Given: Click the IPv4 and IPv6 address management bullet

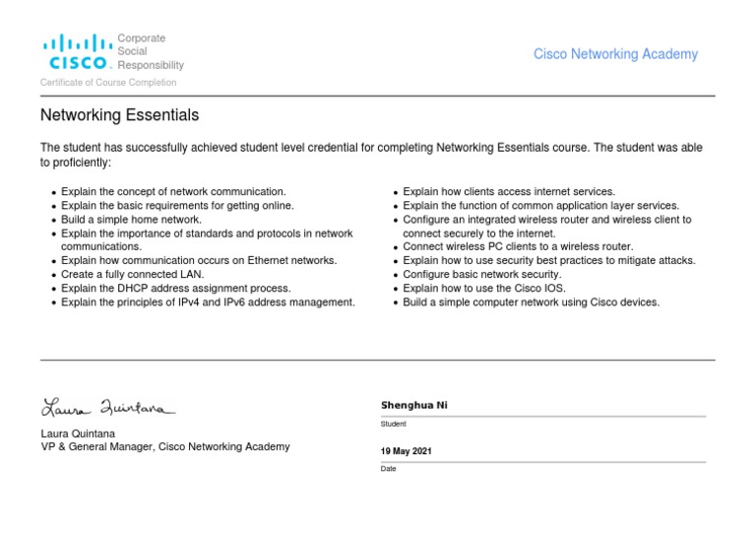Looking at the screenshot, I should point(208,302).
